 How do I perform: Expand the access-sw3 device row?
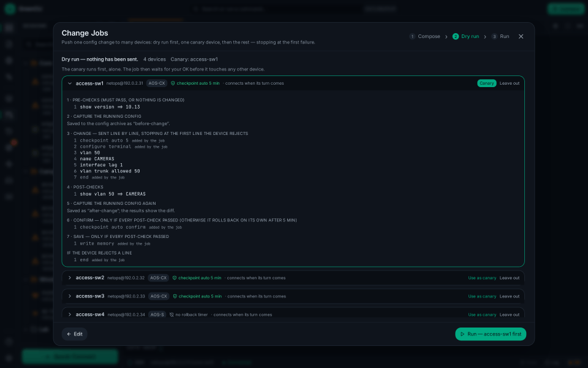click(70, 296)
